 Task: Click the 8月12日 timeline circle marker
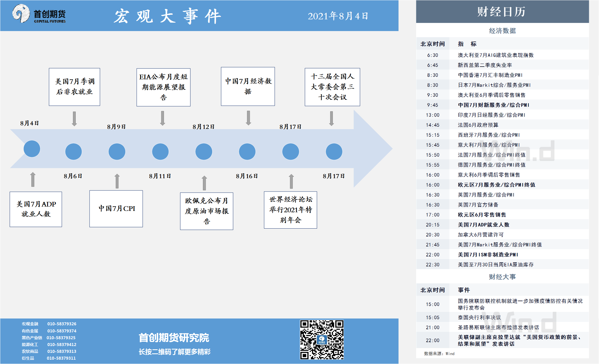pos(204,151)
